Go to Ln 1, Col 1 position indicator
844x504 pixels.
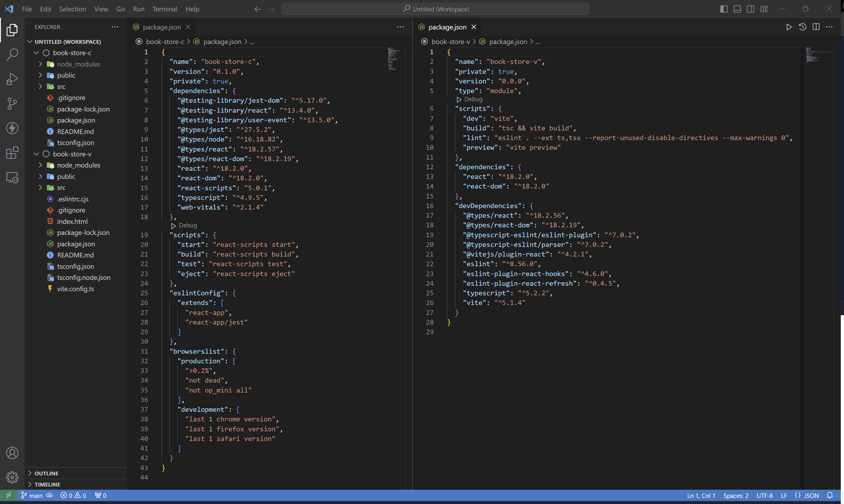click(x=701, y=496)
